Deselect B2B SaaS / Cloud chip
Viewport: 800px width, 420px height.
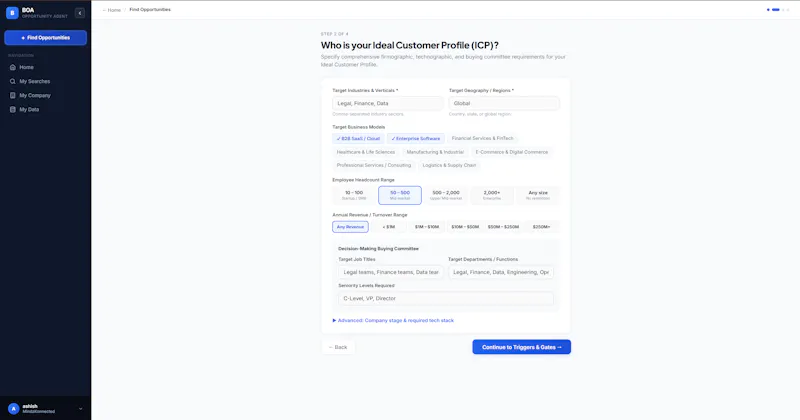pos(358,138)
